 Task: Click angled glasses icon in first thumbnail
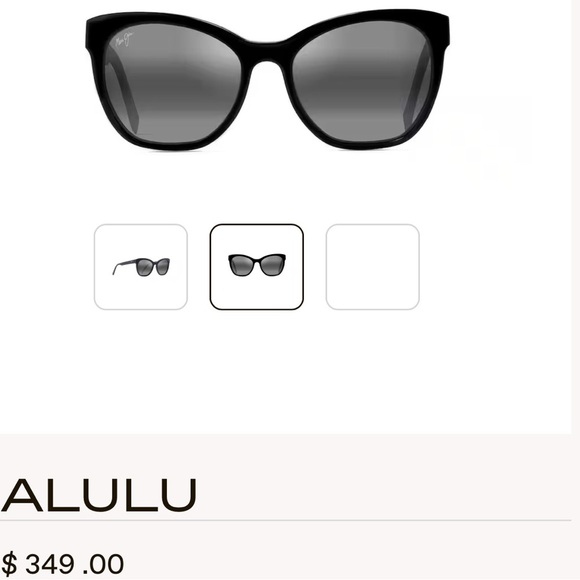pyautogui.click(x=141, y=267)
